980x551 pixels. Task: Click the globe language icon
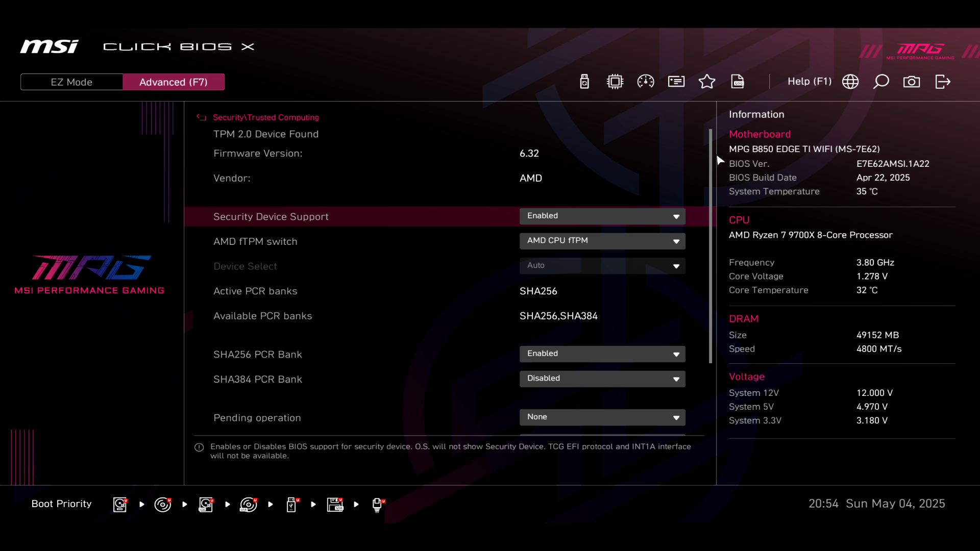[850, 82]
